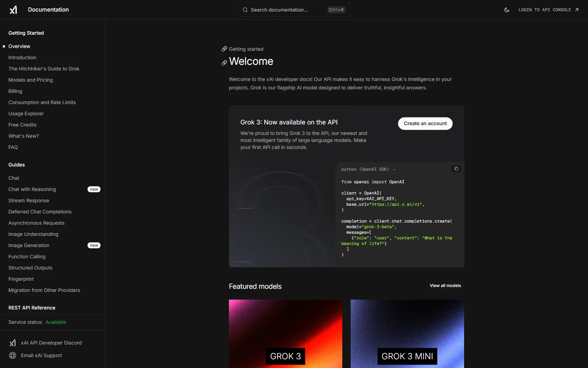Click the Available service status link

(x=56, y=322)
